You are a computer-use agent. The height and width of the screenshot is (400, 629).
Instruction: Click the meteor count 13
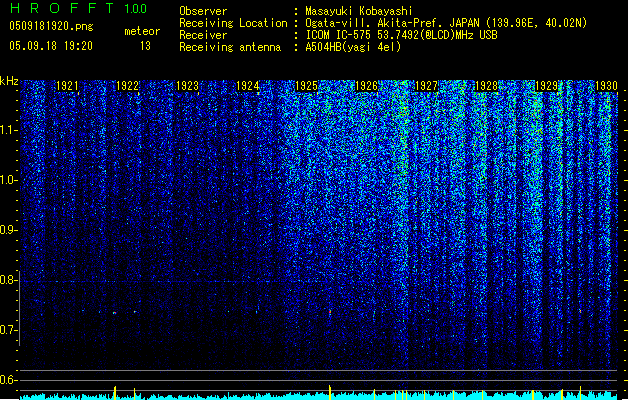click(x=145, y=46)
